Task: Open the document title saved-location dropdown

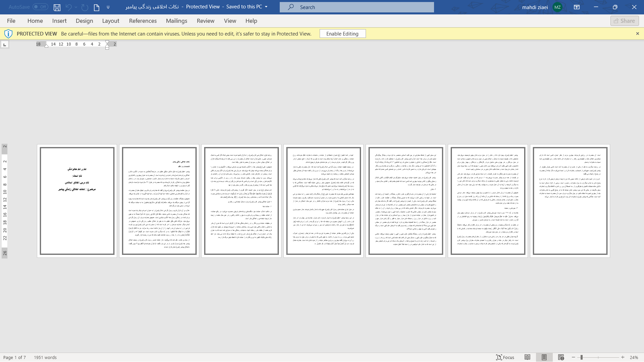Action: [266, 7]
